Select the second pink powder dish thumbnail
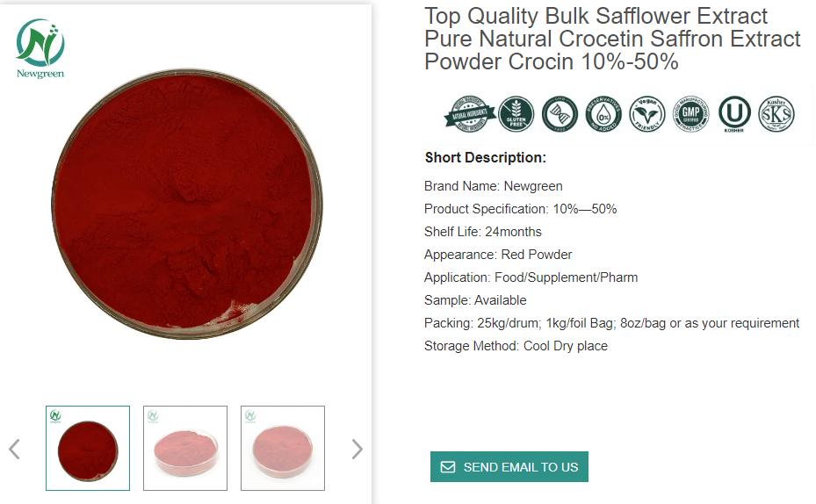 click(185, 448)
